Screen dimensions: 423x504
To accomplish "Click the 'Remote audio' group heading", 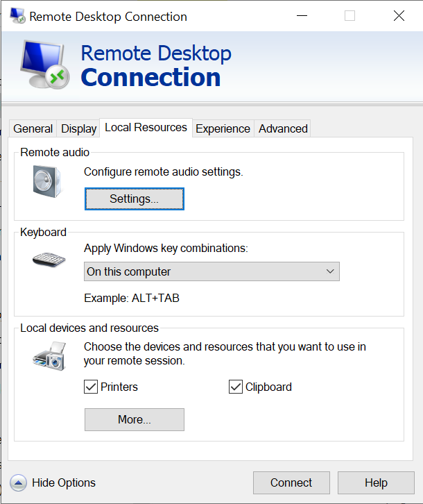I will pos(55,152).
